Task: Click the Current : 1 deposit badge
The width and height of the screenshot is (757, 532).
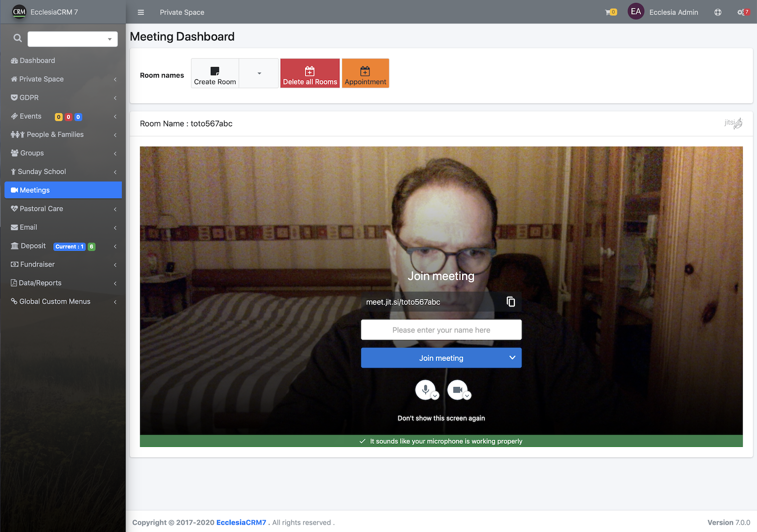Action: [x=69, y=247]
